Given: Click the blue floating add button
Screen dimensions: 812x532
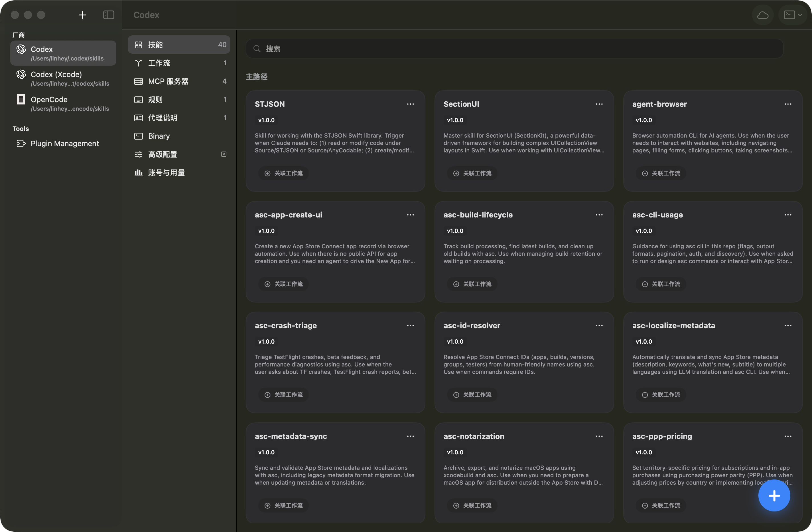Looking at the screenshot, I should point(774,495).
